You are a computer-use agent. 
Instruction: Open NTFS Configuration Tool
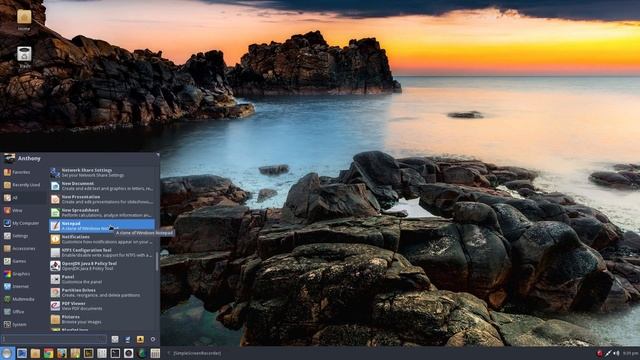click(x=102, y=252)
